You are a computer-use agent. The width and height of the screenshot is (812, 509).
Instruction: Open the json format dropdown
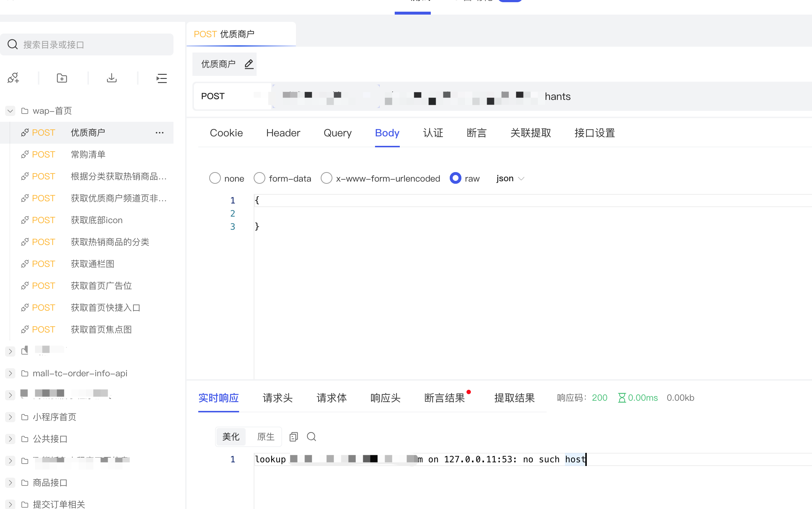tap(510, 178)
